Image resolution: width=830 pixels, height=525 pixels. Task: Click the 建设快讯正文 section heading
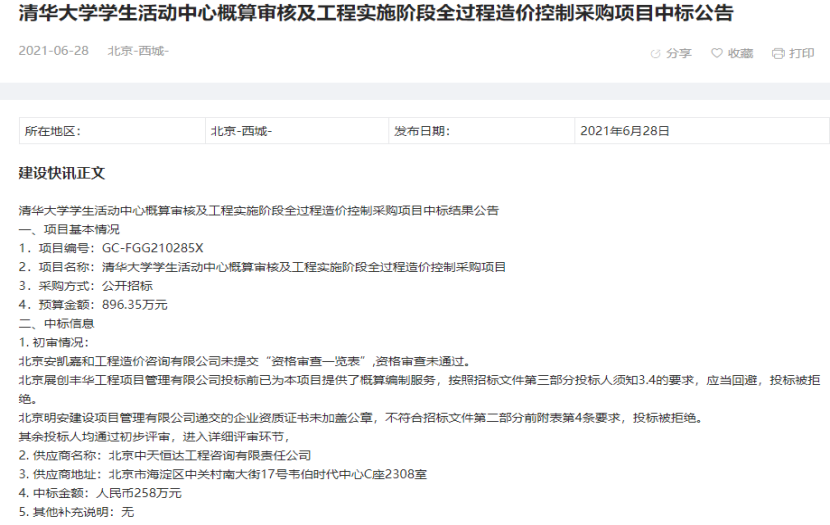[62, 172]
